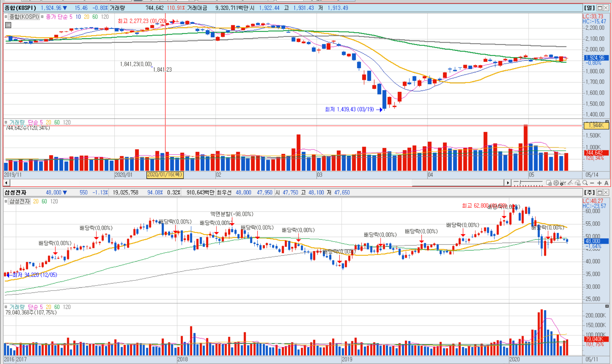
Task: Toggle small square beside 종합(KOSPI) label
Action: pyautogui.click(x=6, y=17)
